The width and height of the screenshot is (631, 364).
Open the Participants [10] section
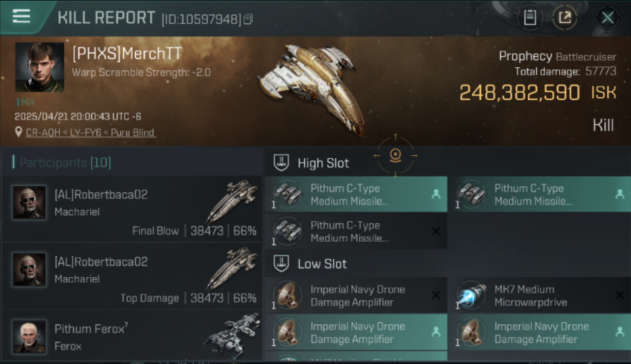[x=65, y=163]
